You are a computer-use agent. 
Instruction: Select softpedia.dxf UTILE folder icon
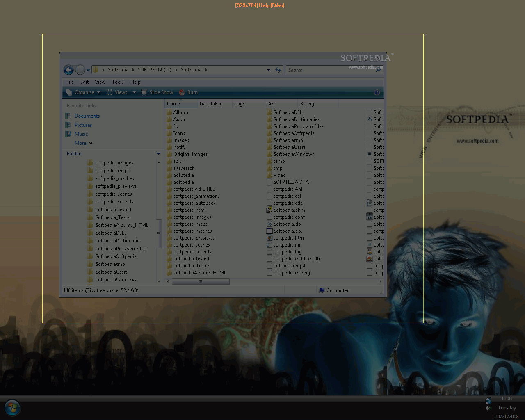pos(169,189)
